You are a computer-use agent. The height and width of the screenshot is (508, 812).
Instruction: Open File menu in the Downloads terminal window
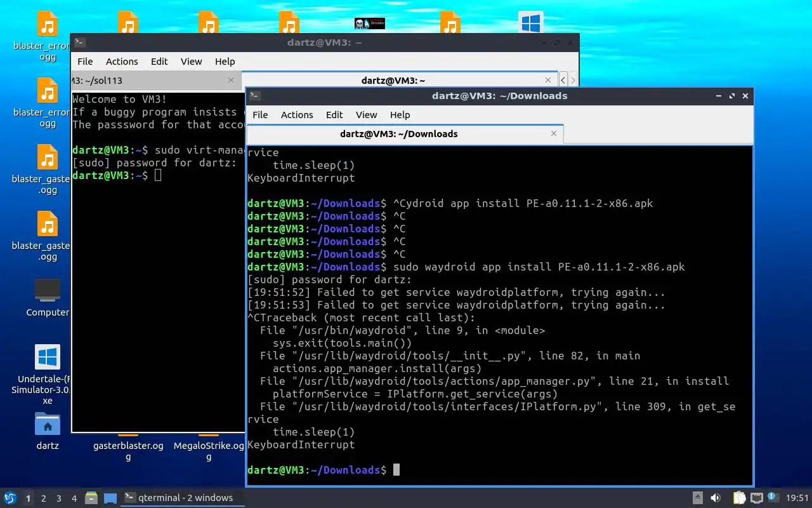(x=260, y=115)
